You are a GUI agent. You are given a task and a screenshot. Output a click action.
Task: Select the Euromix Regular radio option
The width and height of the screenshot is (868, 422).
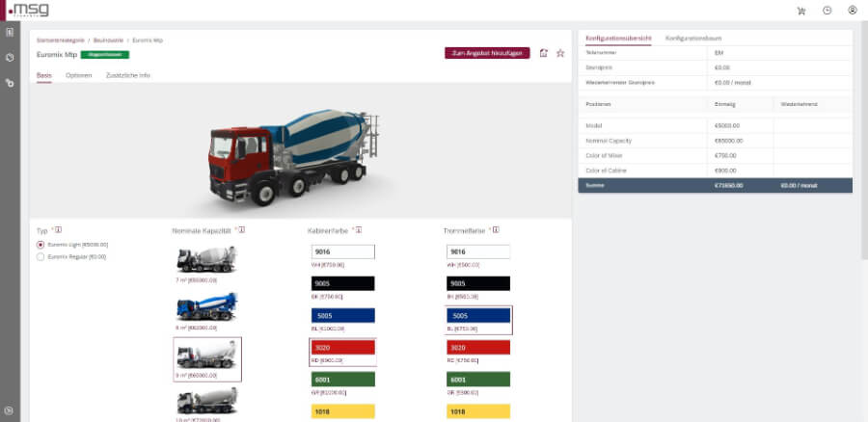click(40, 256)
